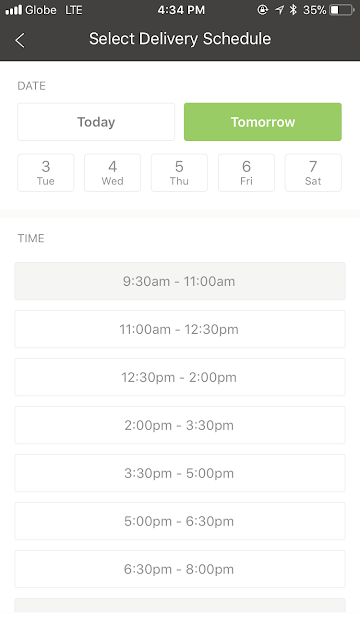Image resolution: width=360 pixels, height=640 pixels.
Task: Tap the battery icon in status bar
Action: (342, 10)
